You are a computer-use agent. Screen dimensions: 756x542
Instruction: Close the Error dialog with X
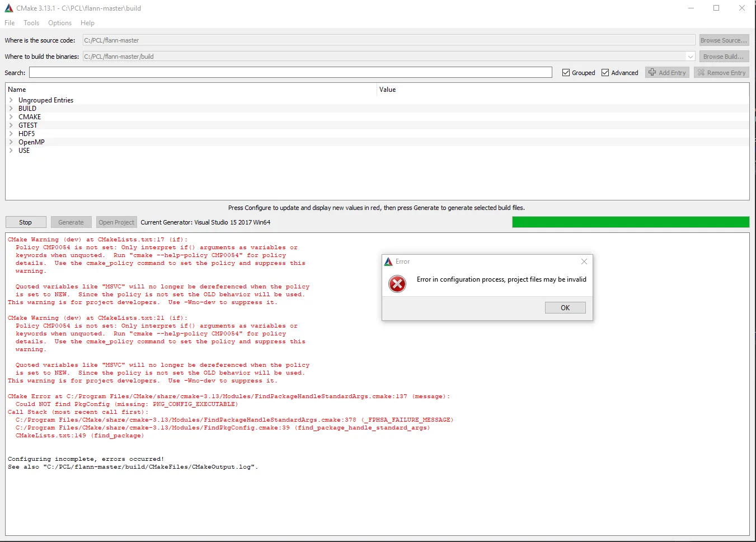pos(584,261)
